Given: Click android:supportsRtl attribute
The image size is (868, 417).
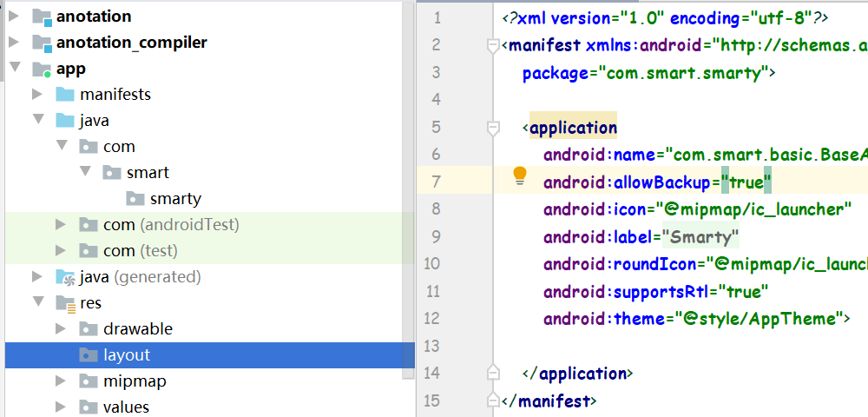Looking at the screenshot, I should [628, 291].
